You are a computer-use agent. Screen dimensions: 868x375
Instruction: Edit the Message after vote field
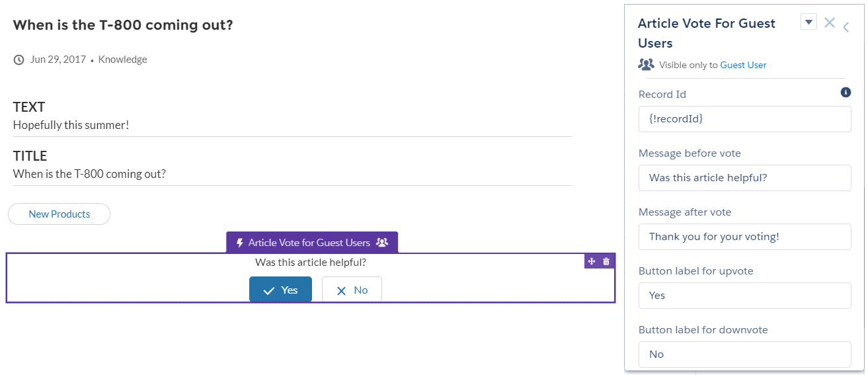(745, 237)
